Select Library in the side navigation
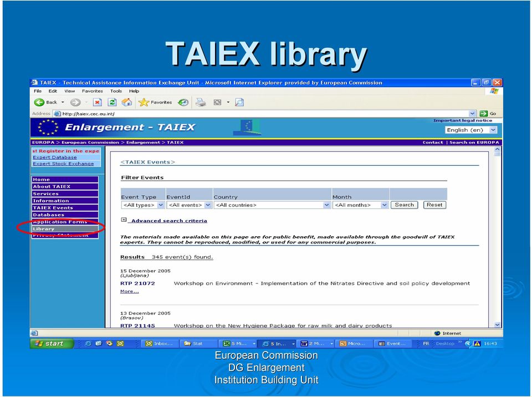Screen dimensions: 532x397 click(65, 229)
